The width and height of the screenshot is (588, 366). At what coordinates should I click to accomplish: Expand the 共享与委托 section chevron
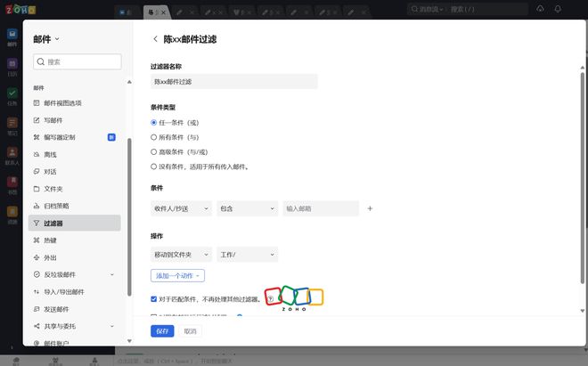[x=111, y=326]
